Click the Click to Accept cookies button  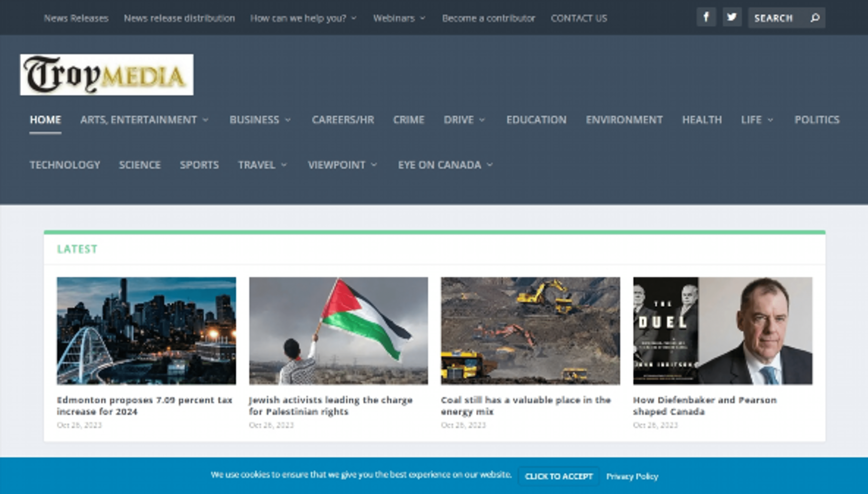(x=559, y=476)
